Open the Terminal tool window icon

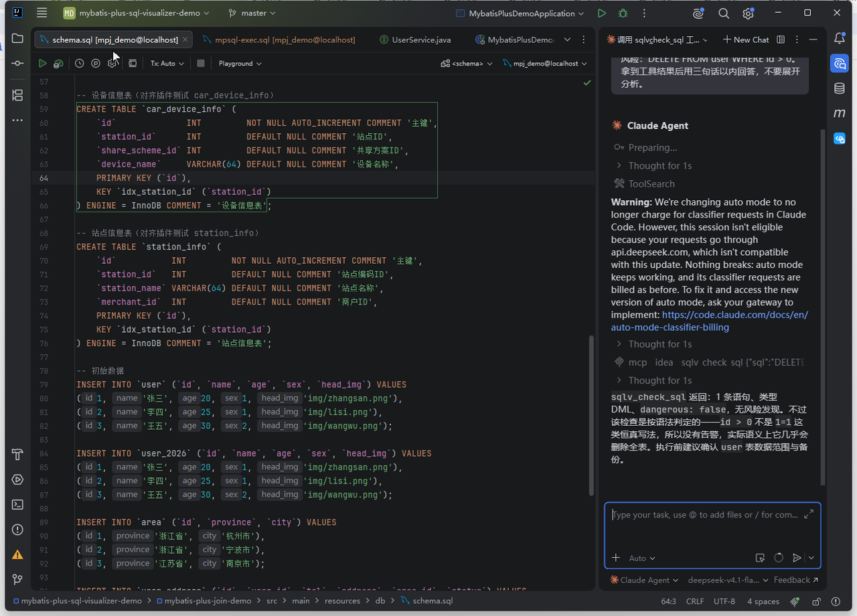[x=17, y=505]
